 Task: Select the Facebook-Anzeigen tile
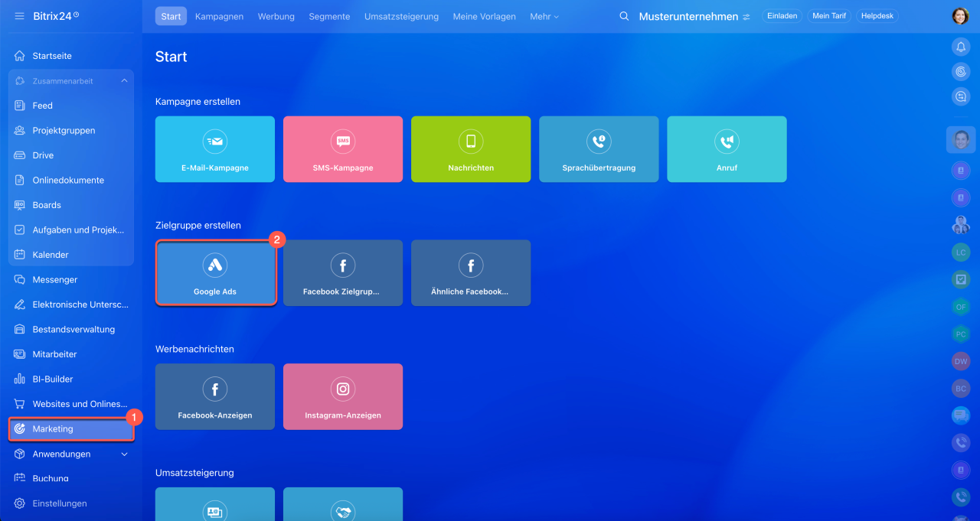click(215, 396)
